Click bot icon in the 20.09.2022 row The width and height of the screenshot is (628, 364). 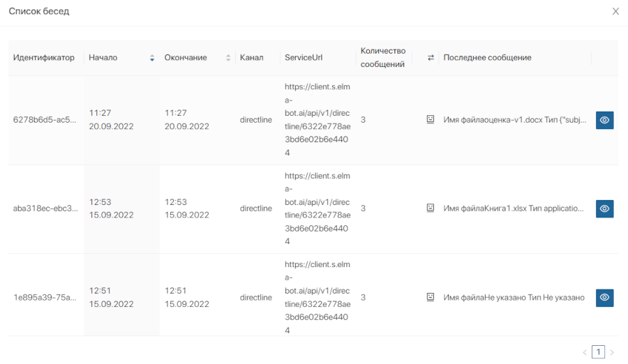point(431,120)
